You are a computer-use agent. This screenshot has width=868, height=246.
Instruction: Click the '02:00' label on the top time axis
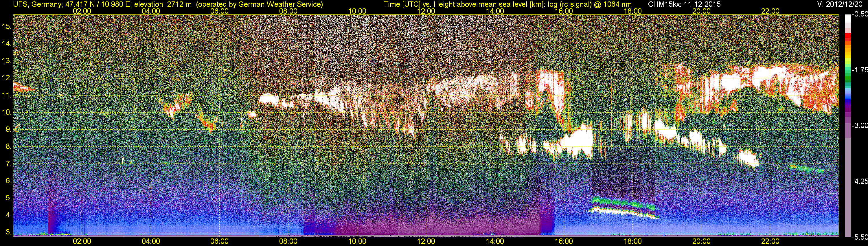click(82, 11)
